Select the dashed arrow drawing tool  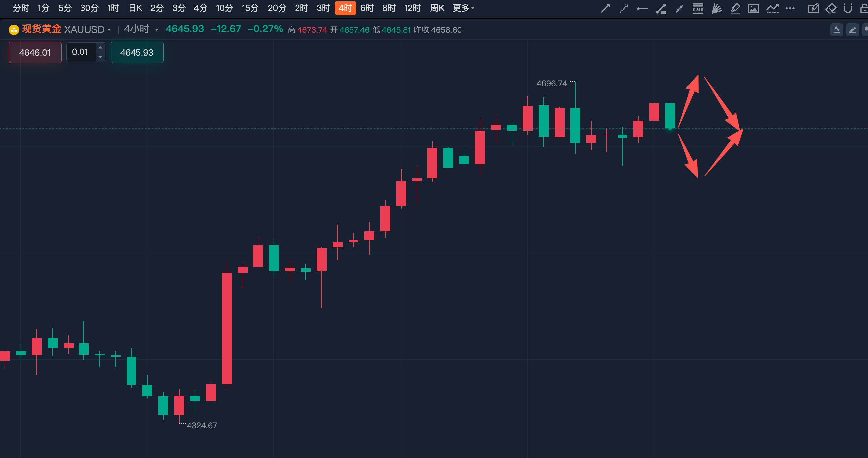coord(624,8)
